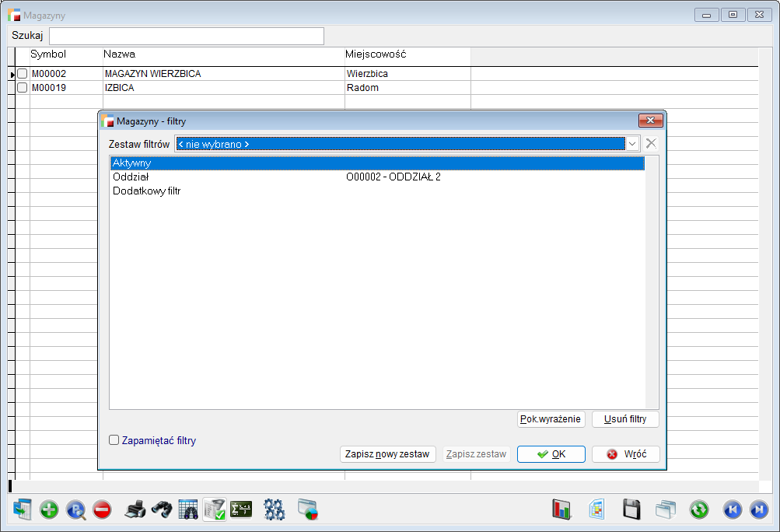Tick the checkbox for row M00019
This screenshot has width=780, height=532.
click(23, 88)
